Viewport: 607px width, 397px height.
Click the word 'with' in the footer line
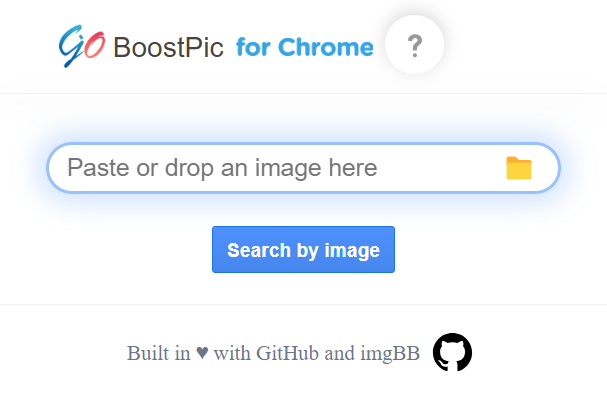pyautogui.click(x=232, y=353)
